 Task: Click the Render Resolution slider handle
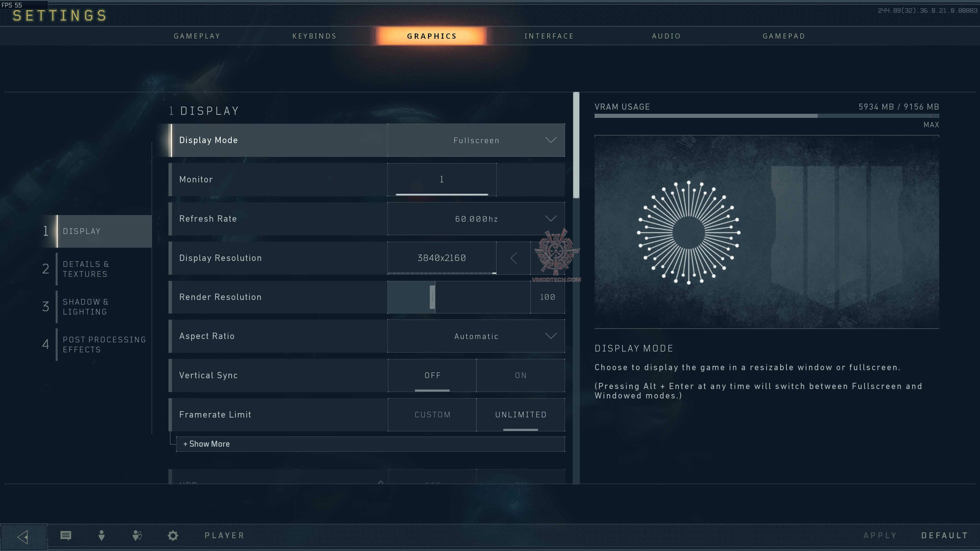click(433, 297)
